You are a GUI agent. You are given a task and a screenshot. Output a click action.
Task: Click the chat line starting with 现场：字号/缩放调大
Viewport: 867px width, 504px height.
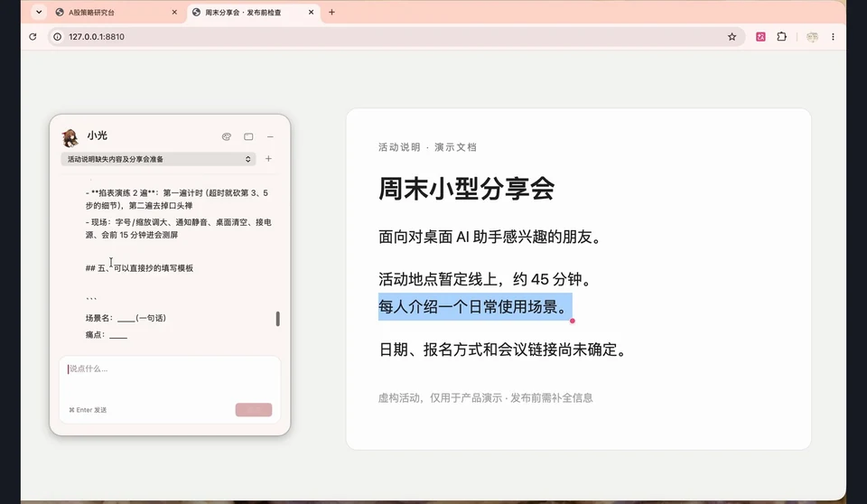(x=178, y=229)
